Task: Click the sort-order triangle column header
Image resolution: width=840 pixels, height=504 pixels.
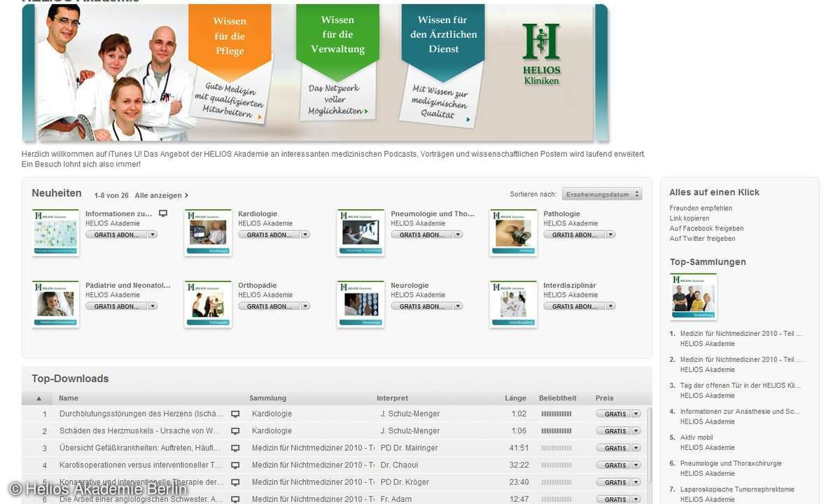Action: (38, 398)
